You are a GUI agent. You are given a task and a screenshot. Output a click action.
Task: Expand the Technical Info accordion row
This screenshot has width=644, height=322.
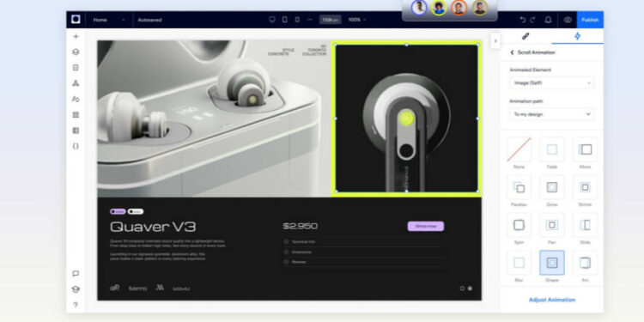click(x=364, y=242)
